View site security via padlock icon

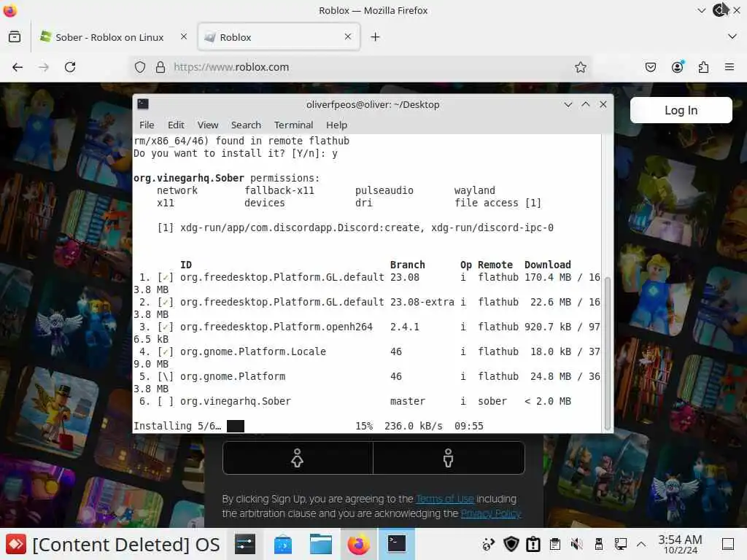[x=160, y=67]
